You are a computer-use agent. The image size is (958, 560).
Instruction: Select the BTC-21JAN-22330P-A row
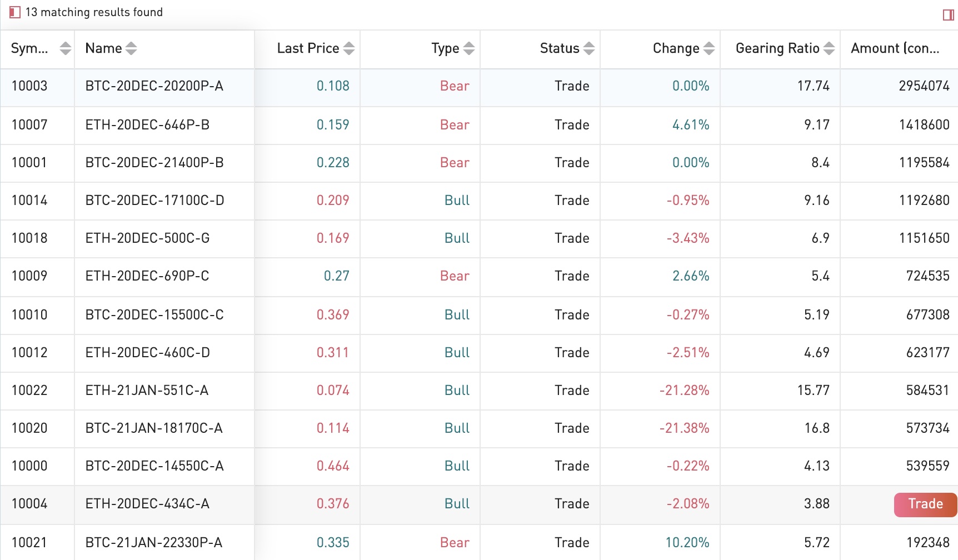coord(153,543)
